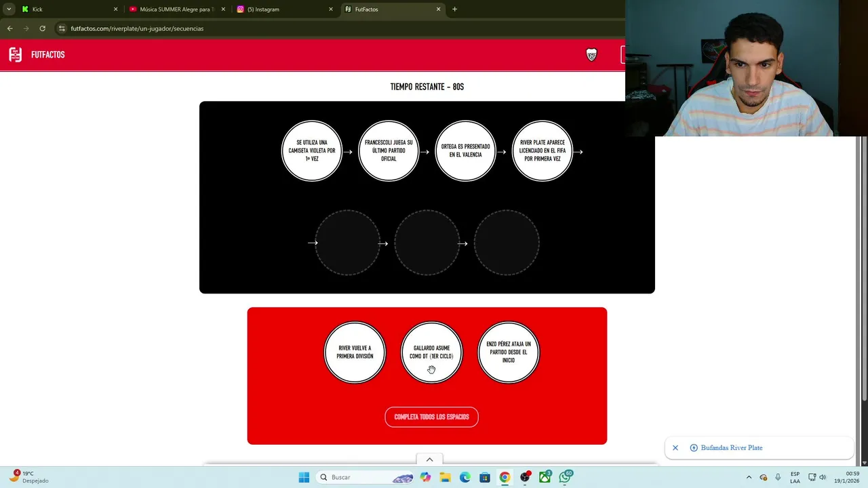Click the microphone tray icon
This screenshot has height=488, width=868.
778,477
